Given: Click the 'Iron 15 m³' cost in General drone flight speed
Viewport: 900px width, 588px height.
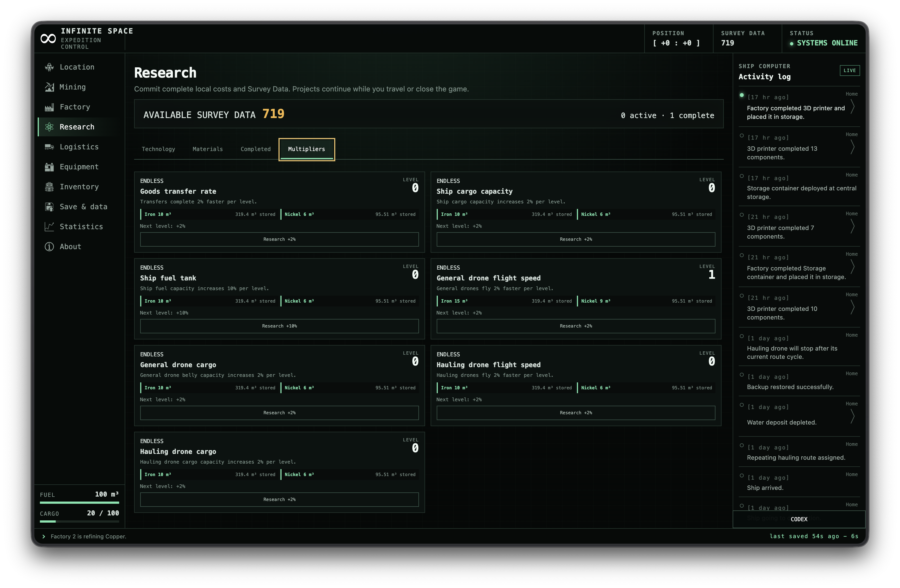Looking at the screenshot, I should (x=454, y=301).
